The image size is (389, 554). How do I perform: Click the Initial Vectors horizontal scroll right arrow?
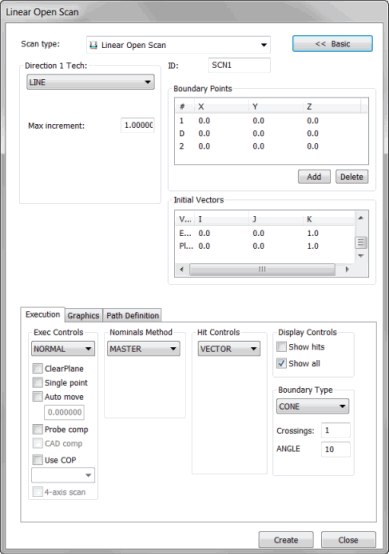pos(347,269)
